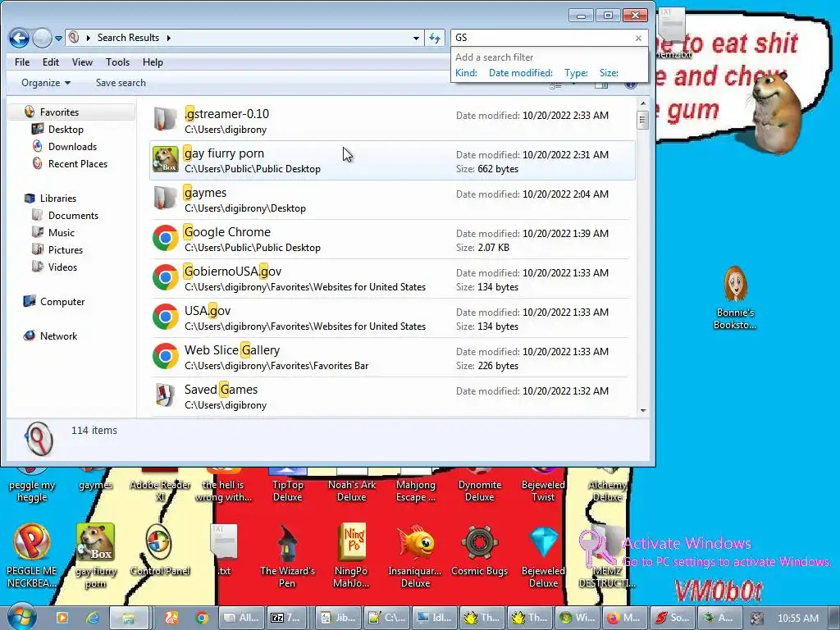The width and height of the screenshot is (840, 630).
Task: Select the gaymes folder icon in results
Action: click(165, 199)
